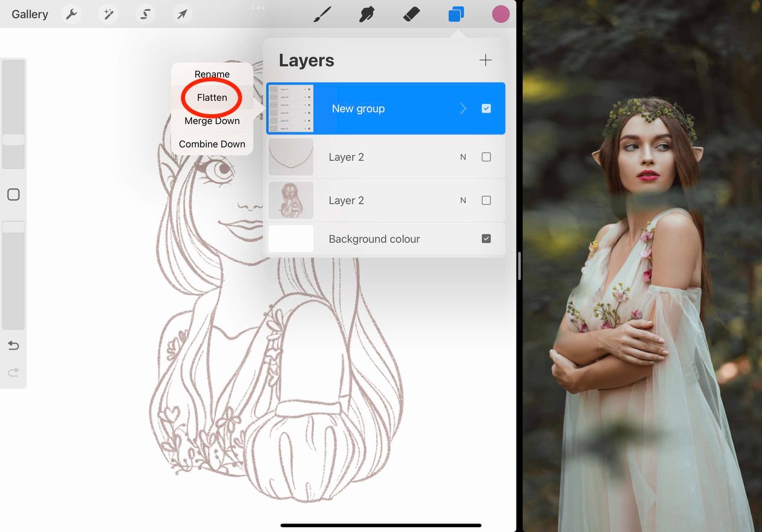Return to the Gallery
This screenshot has width=762, height=532.
(30, 14)
